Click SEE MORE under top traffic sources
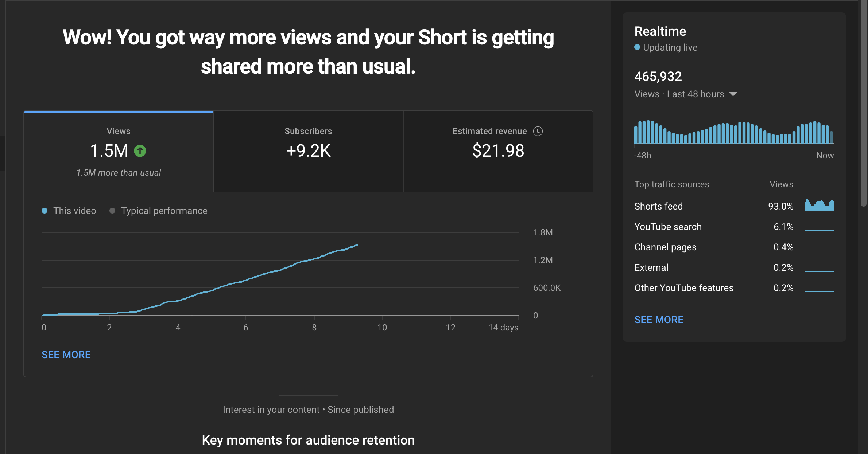 (659, 320)
